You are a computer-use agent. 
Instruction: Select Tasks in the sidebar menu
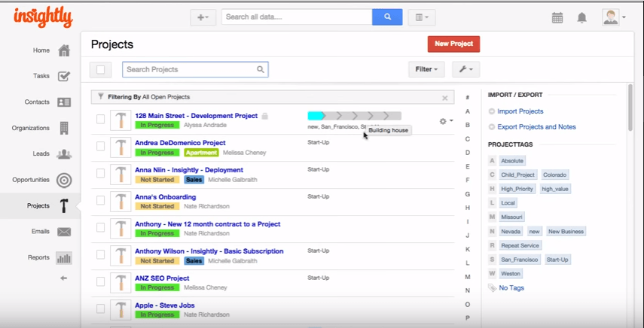tap(41, 76)
